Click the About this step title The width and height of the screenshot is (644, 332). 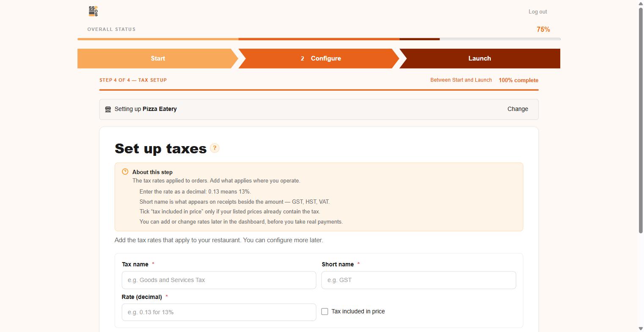(152, 172)
